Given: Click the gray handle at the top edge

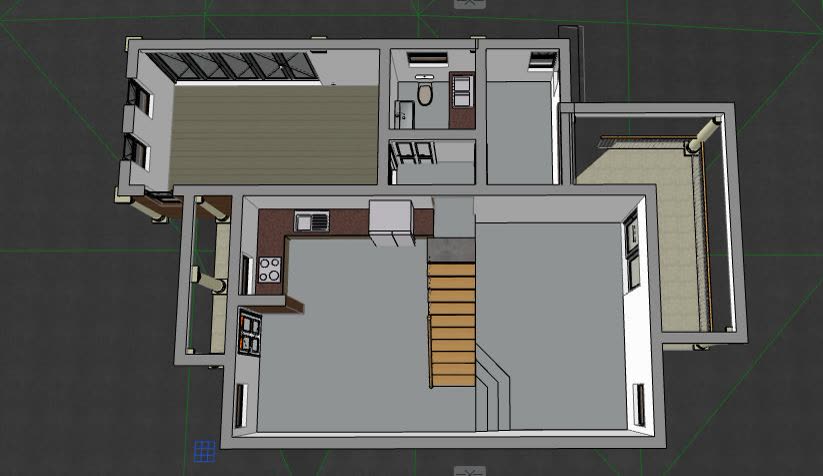Looking at the screenshot, I should pyautogui.click(x=470, y=4).
